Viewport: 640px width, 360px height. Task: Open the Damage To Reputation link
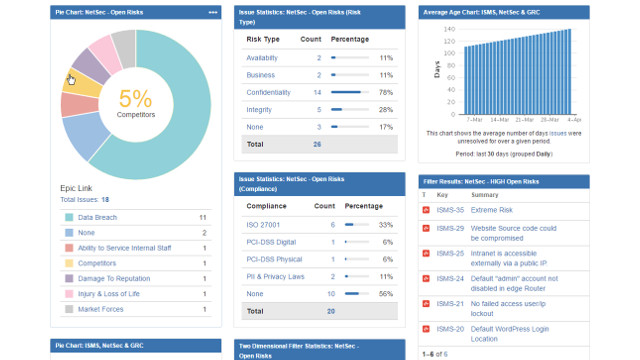click(114, 278)
